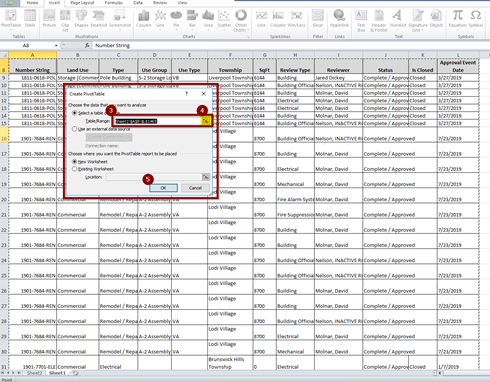Click the Jared Dickey reviewer cell
Image resolution: width=490 pixels, height=382 pixels.
coord(338,78)
